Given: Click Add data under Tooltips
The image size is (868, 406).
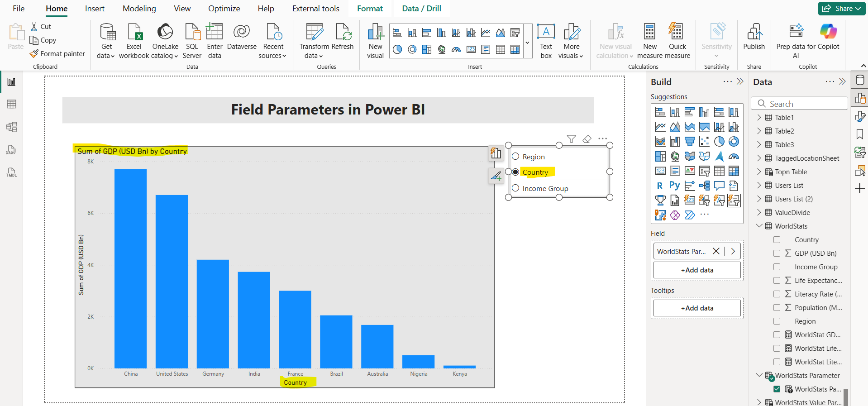Looking at the screenshot, I should point(697,308).
